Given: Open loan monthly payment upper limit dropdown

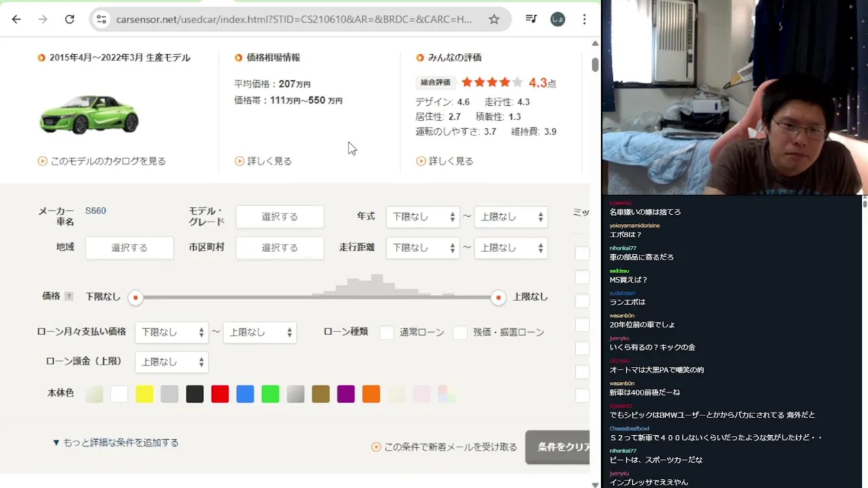Looking at the screenshot, I should [260, 332].
